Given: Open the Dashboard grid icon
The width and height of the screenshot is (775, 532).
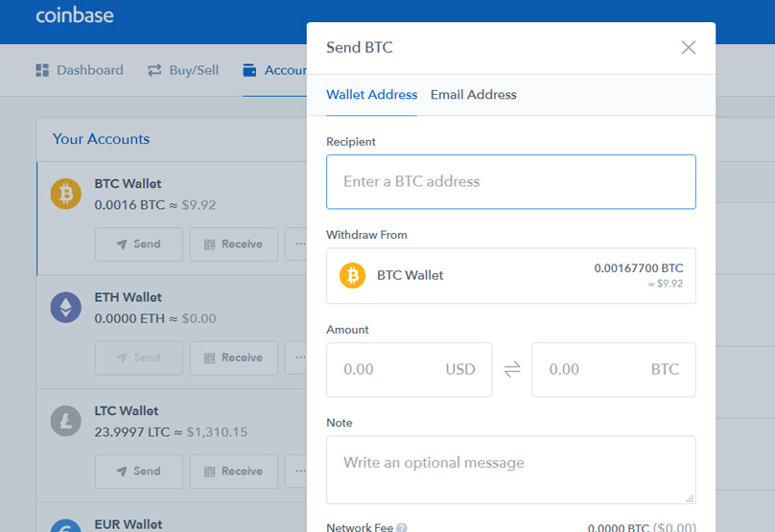Looking at the screenshot, I should 42,70.
